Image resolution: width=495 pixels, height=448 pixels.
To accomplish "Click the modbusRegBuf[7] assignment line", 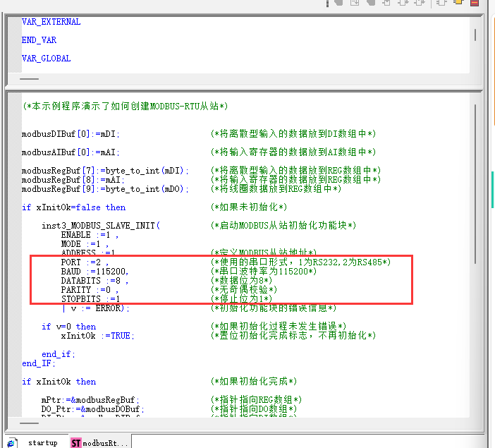I will [105, 171].
